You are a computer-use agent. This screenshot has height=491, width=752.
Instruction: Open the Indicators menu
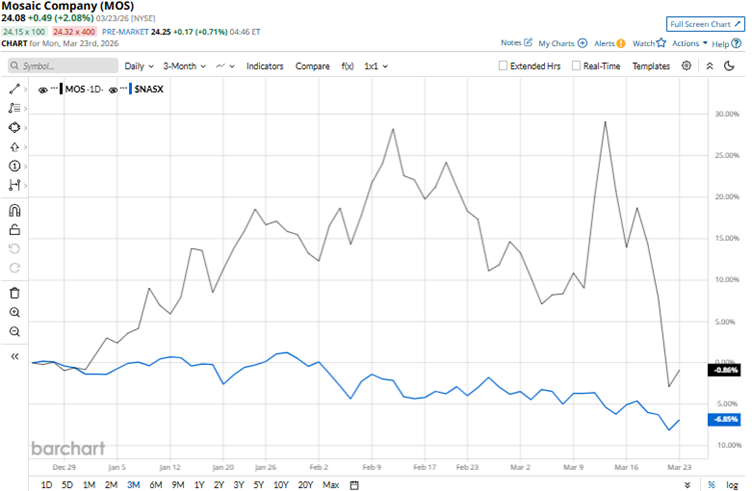tap(265, 66)
